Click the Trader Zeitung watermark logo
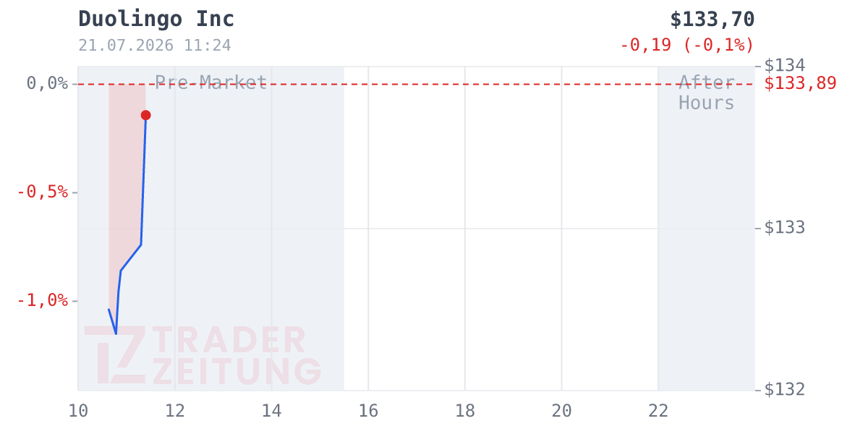The image size is (868, 434). 203,355
